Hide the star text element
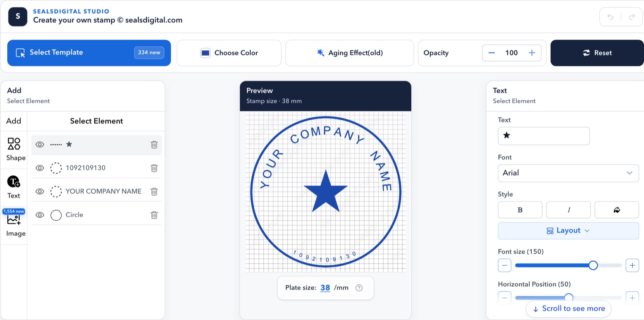644x320 pixels. [x=40, y=144]
